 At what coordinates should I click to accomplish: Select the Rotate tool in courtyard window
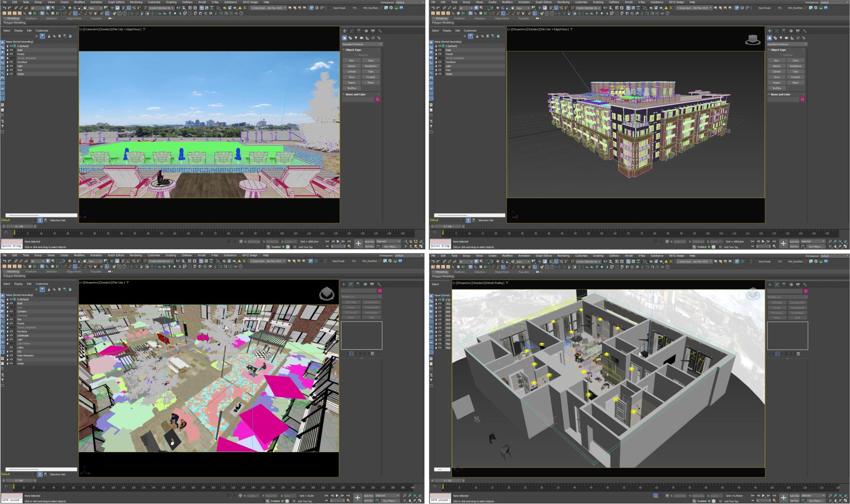click(75, 261)
